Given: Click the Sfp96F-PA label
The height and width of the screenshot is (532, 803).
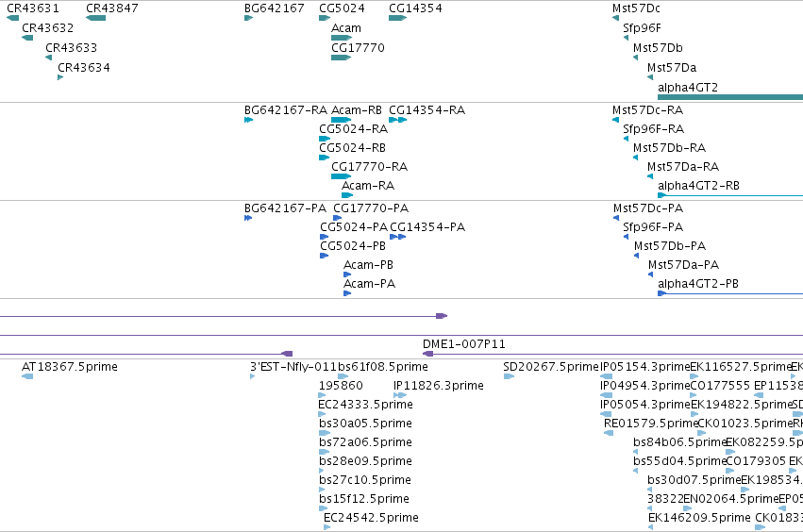Looking at the screenshot, I should click(653, 227).
